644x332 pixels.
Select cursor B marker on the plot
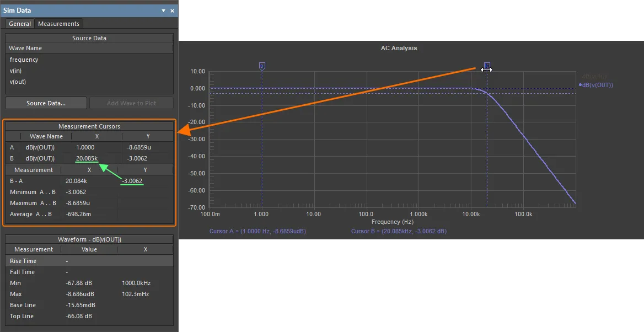487,66
